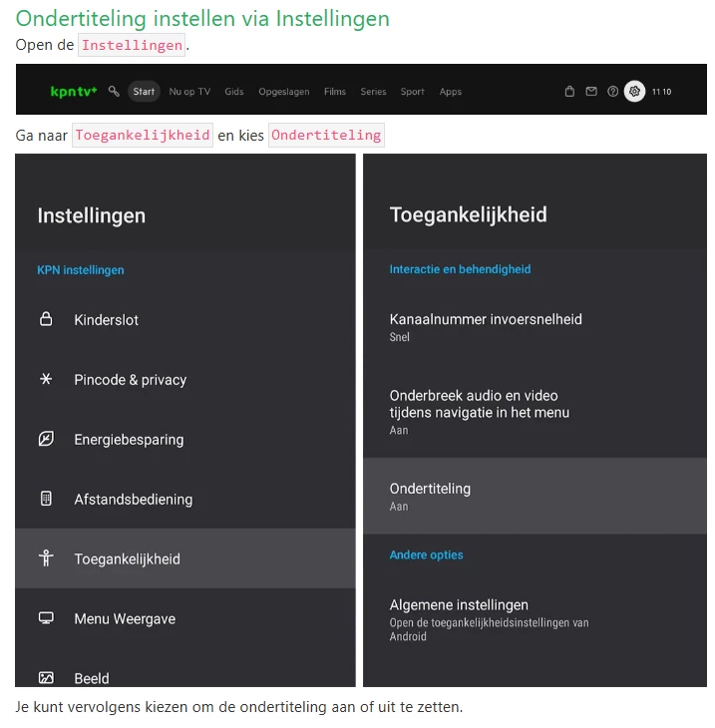The image size is (715, 728).
Task: Open Pincode & privacy settings
Action: (130, 380)
